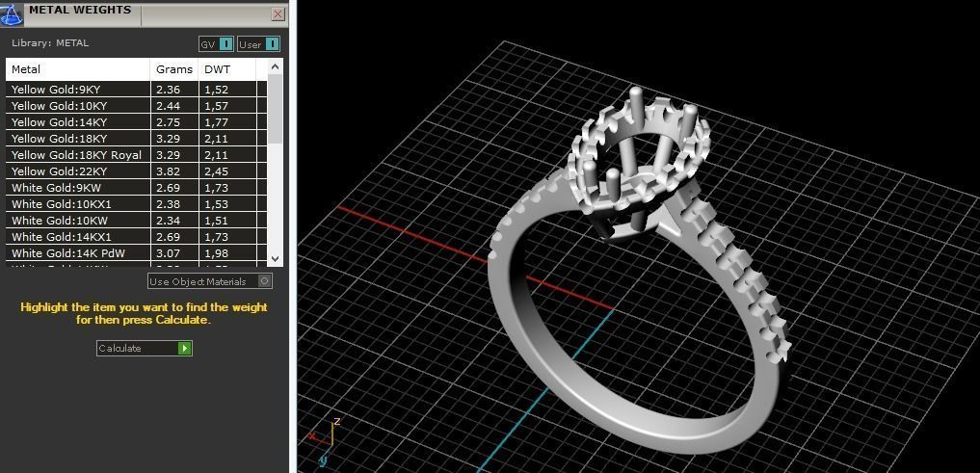Click the Library: METAL label
The width and height of the screenshot is (980, 473).
pyautogui.click(x=50, y=43)
